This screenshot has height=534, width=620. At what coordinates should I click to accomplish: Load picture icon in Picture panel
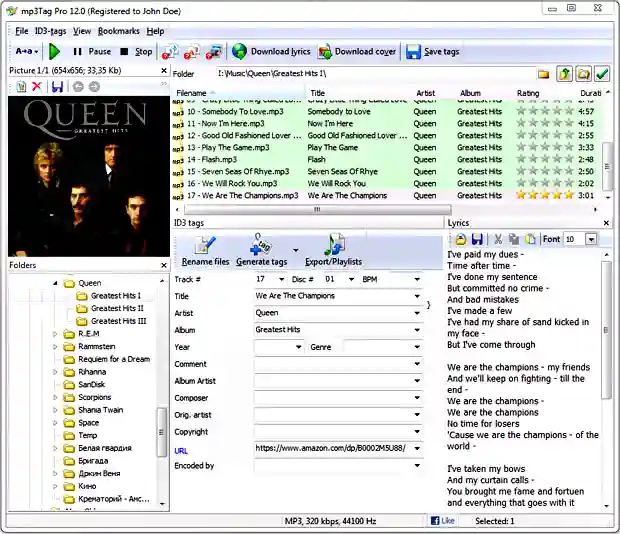click(21, 87)
